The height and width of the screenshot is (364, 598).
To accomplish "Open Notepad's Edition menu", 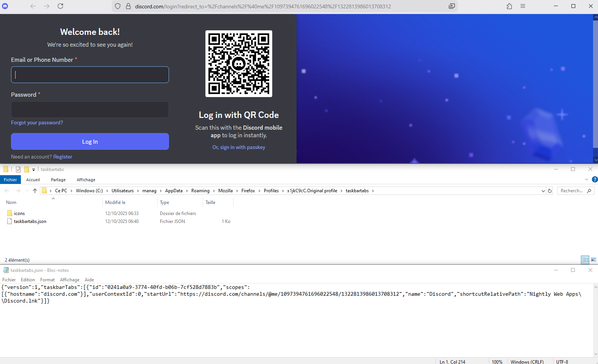I will coord(28,280).
